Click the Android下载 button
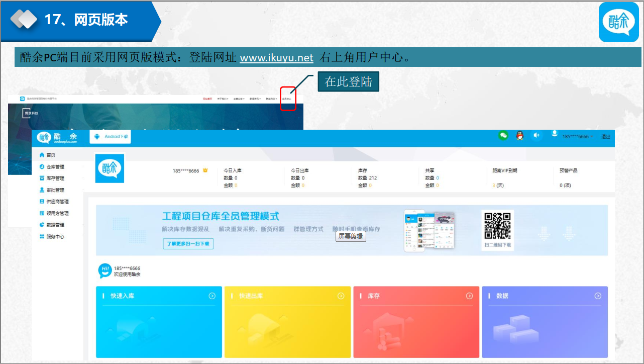Image resolution: width=644 pixels, height=364 pixels. pyautogui.click(x=111, y=136)
